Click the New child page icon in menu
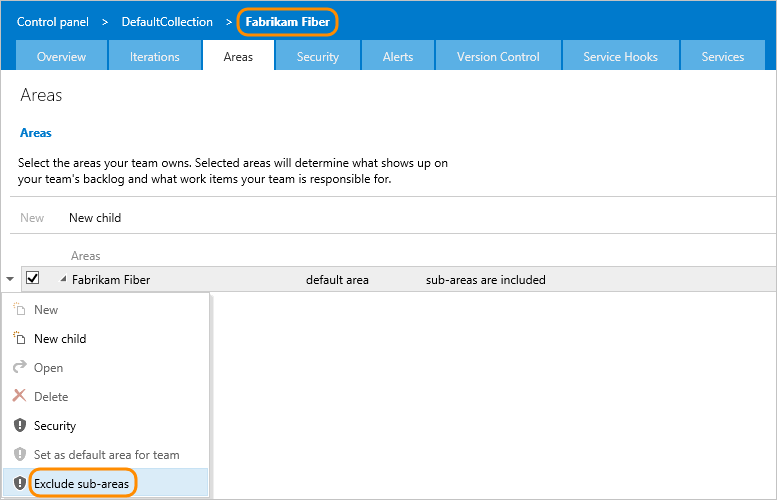This screenshot has width=777, height=500. (x=19, y=338)
